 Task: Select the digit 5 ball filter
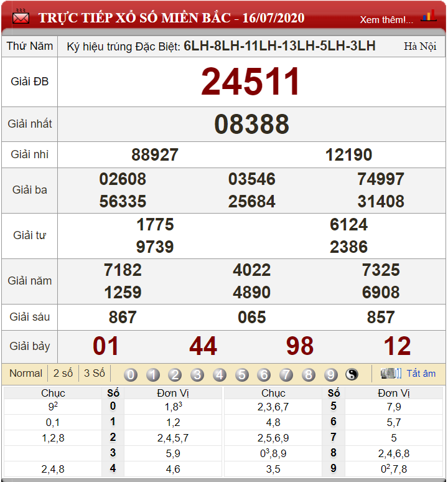click(x=242, y=375)
